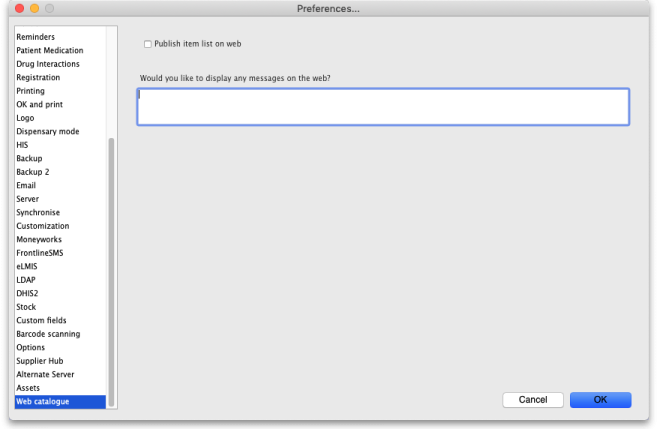This screenshot has width=657, height=429.
Task: Choose Barcode scanning from the list
Action: tap(48, 334)
